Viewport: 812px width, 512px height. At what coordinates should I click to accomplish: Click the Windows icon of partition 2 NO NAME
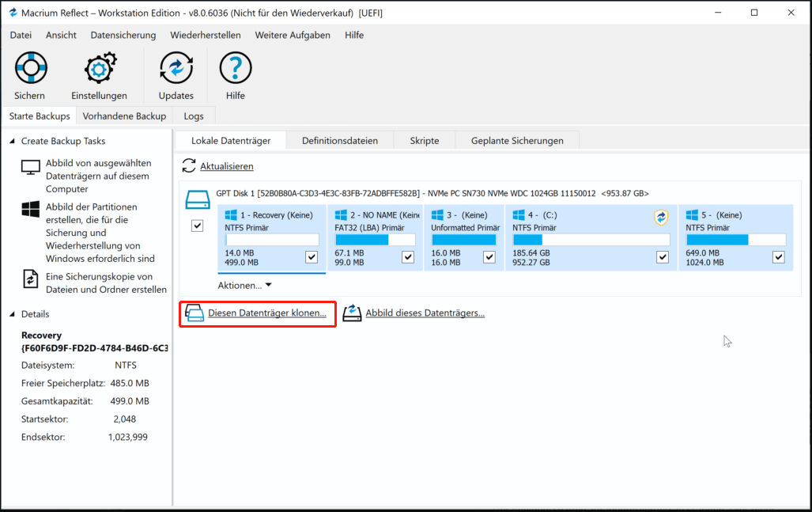tap(341, 214)
